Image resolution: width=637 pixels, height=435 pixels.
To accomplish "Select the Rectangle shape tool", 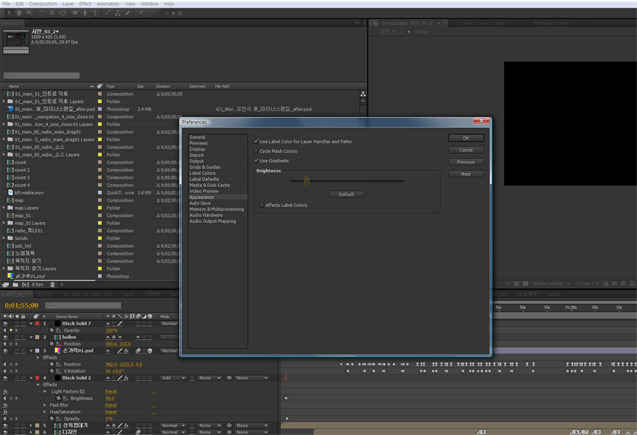I will click(x=75, y=13).
